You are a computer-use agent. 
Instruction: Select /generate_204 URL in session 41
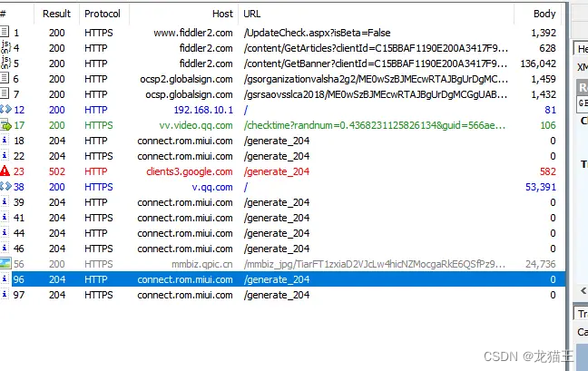(277, 218)
